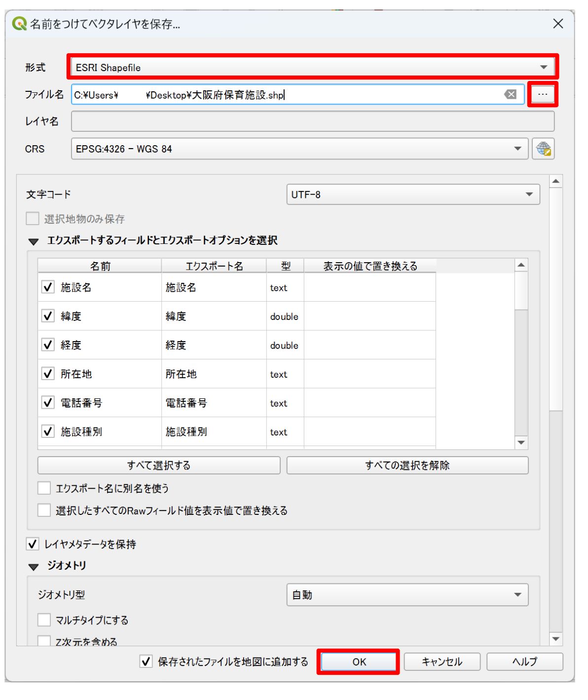588x700 pixels.
Task: Click the 施設名 export name cell
Action: click(214, 287)
